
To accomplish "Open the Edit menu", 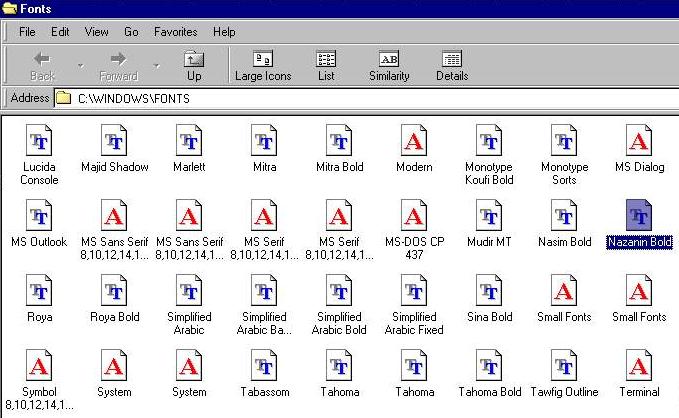I will coord(60,32).
